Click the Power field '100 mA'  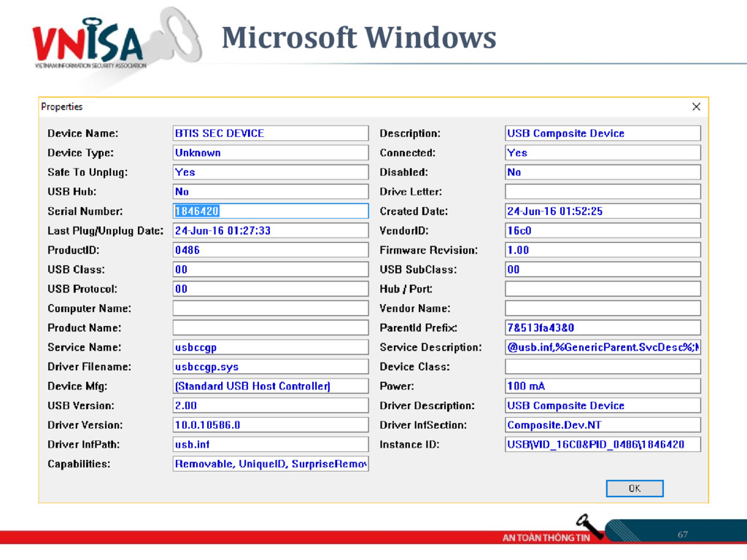point(603,386)
